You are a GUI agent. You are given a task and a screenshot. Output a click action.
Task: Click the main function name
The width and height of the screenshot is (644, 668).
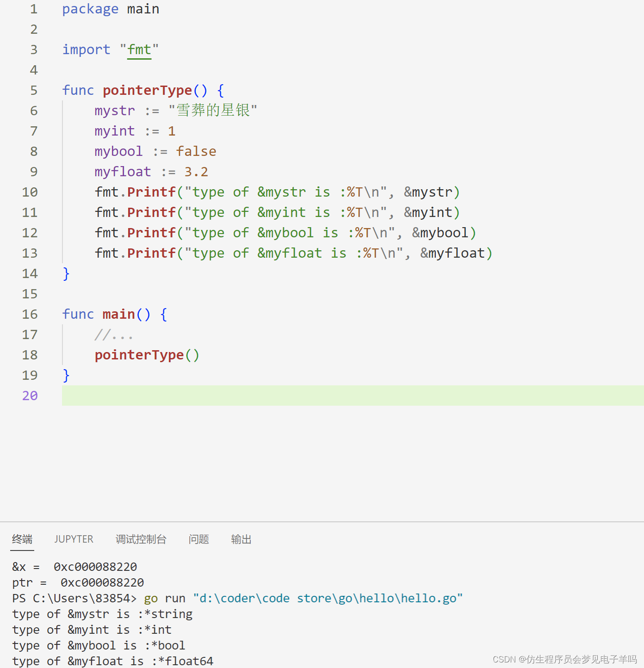coord(118,314)
